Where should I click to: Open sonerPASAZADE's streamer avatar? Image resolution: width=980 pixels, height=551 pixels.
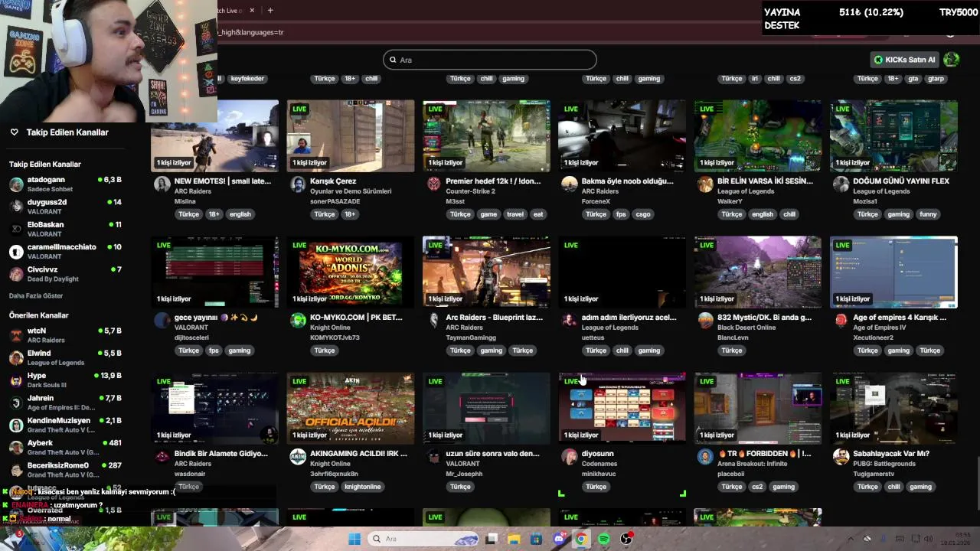tap(298, 184)
